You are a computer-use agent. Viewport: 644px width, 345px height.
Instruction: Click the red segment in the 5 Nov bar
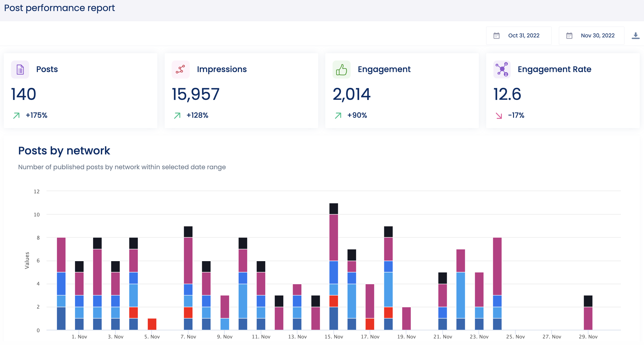coord(152,324)
